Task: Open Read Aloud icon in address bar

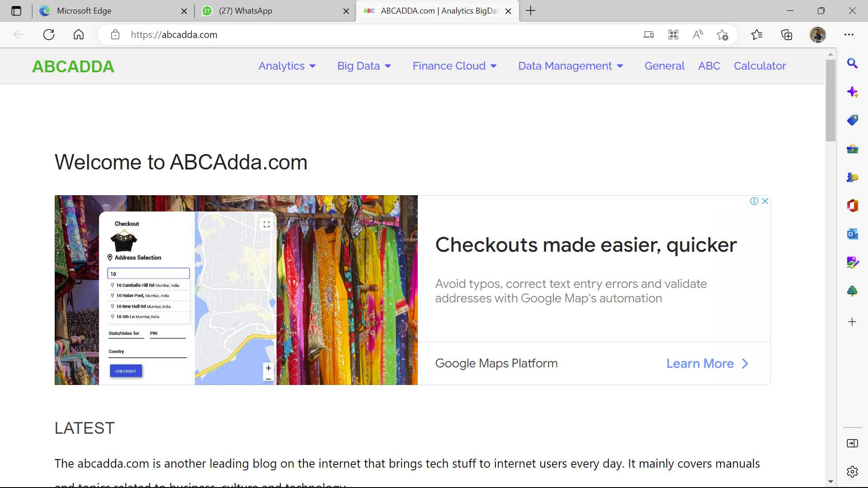Action: (x=698, y=34)
